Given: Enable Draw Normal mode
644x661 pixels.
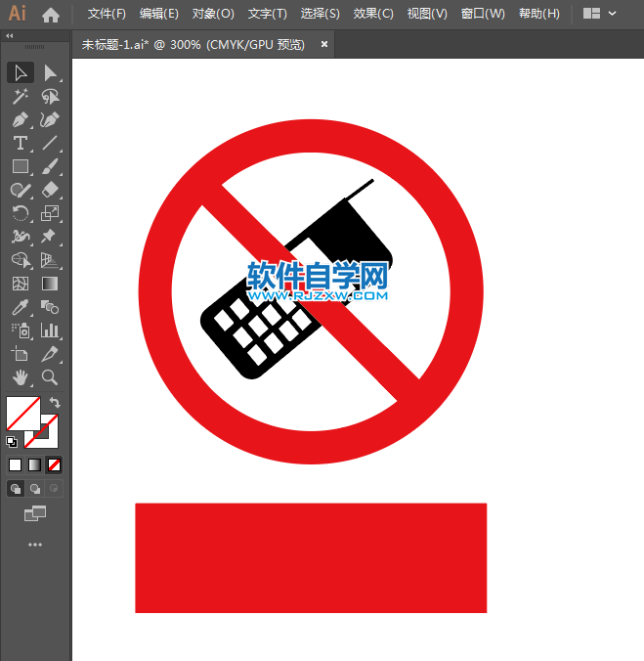Looking at the screenshot, I should pyautogui.click(x=16, y=489).
